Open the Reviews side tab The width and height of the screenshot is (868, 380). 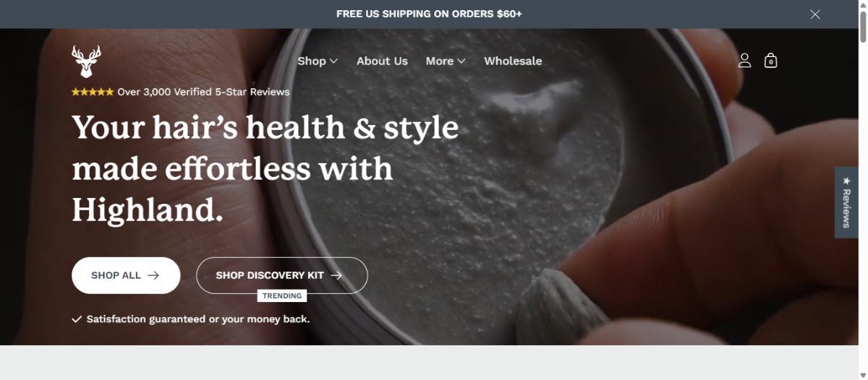point(846,202)
